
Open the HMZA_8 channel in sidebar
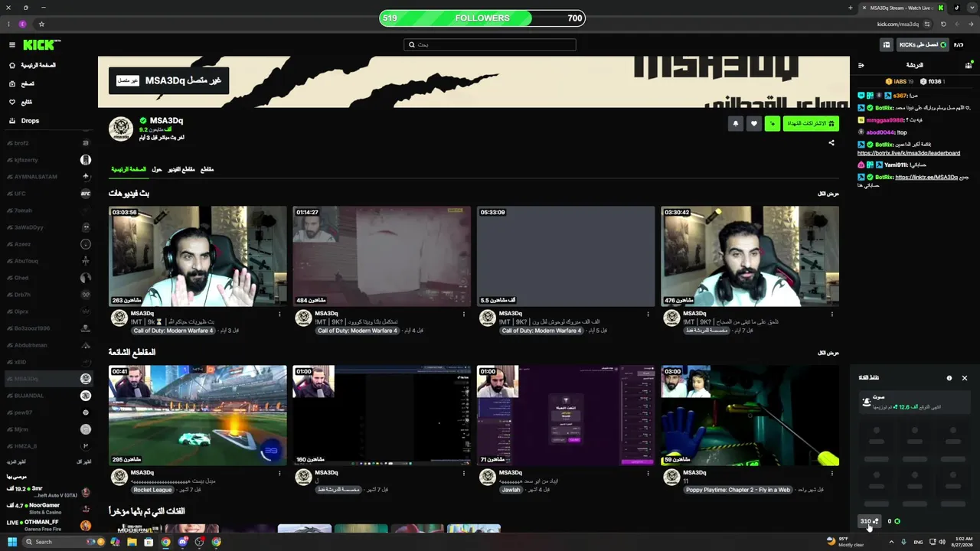click(x=48, y=446)
